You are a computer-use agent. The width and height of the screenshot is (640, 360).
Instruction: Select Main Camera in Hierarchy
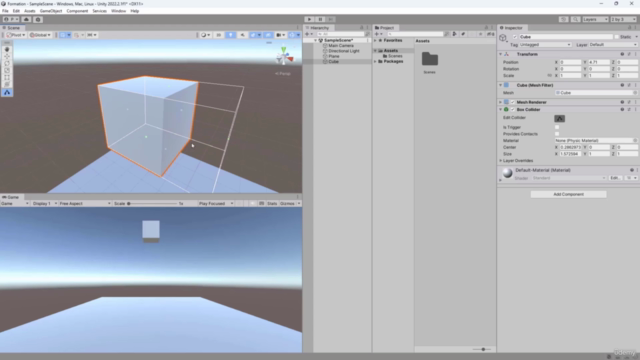[x=341, y=46]
